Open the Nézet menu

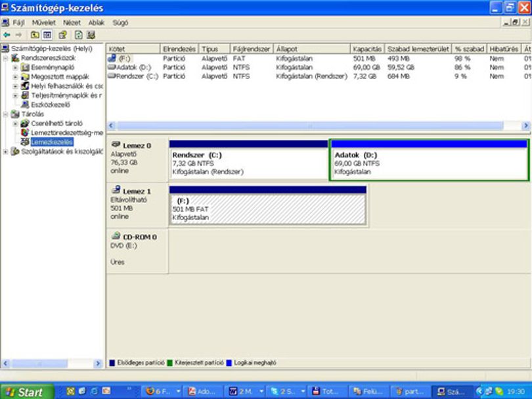(72, 23)
